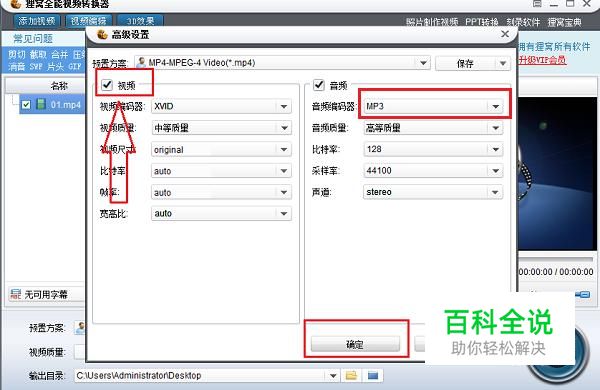Click the 无可用字幕 subtitle selector
600x390 pixels.
click(x=46, y=294)
